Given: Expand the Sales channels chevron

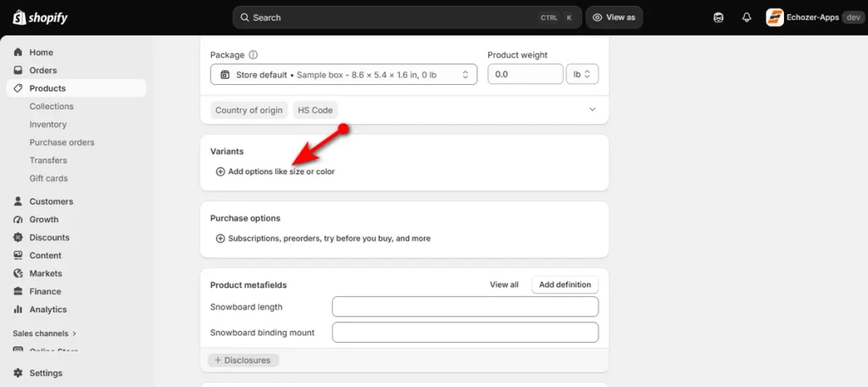Looking at the screenshot, I should [x=75, y=334].
